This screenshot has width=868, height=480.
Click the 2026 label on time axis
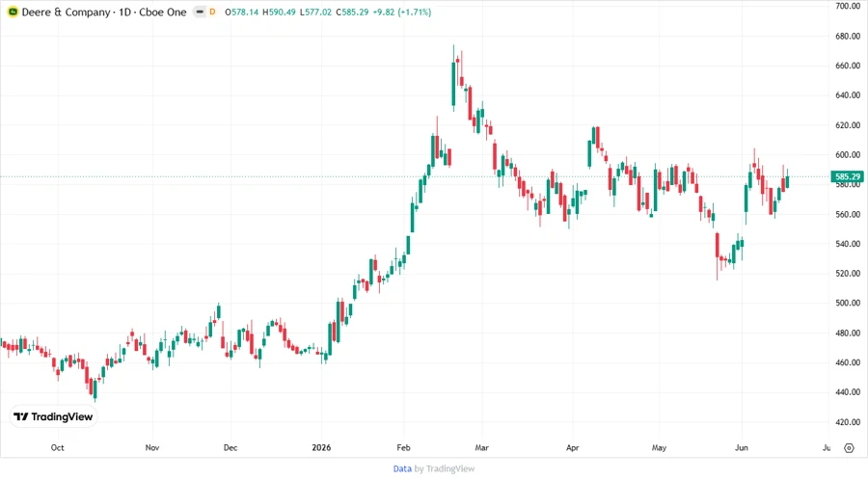321,447
